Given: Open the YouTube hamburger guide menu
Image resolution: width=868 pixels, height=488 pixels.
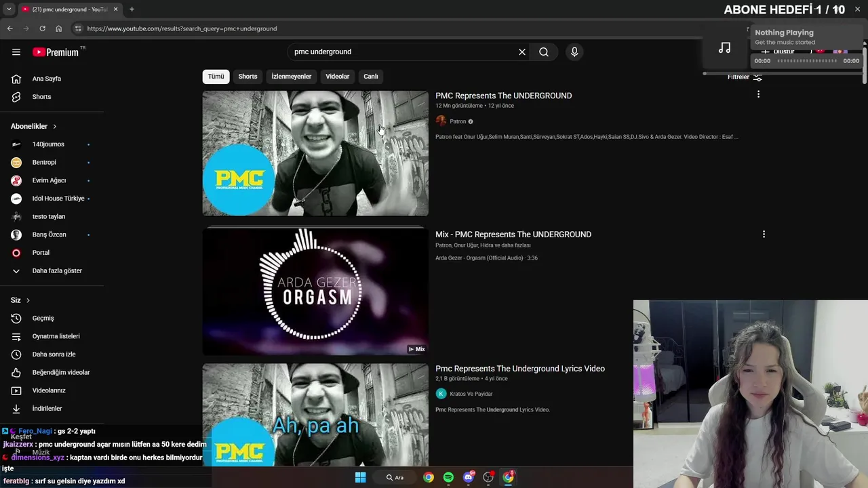Looking at the screenshot, I should (16, 52).
